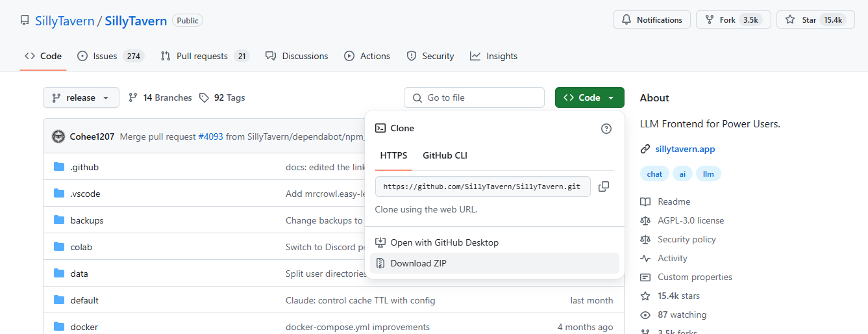This screenshot has height=334, width=868.
Task: Open the data folder
Action: pyautogui.click(x=79, y=274)
